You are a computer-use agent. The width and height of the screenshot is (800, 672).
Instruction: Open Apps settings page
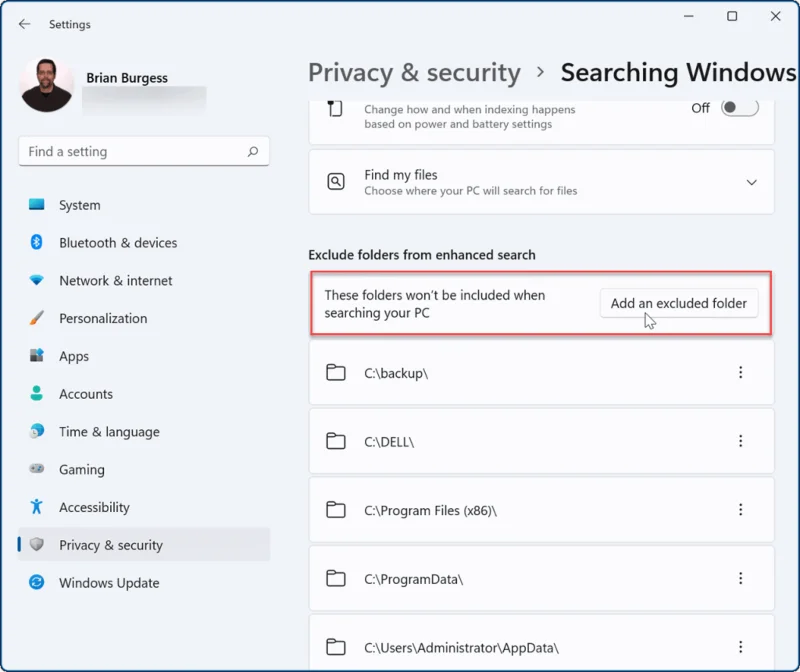click(144, 356)
